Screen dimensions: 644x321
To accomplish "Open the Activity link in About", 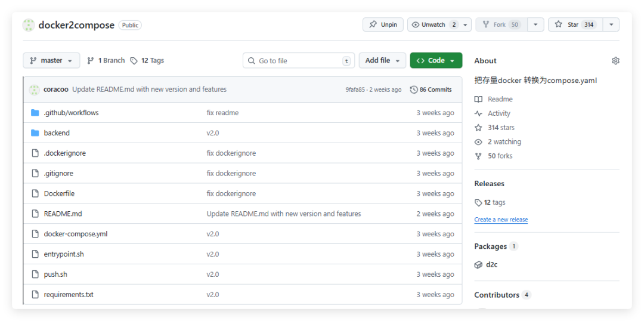I will (492, 113).
